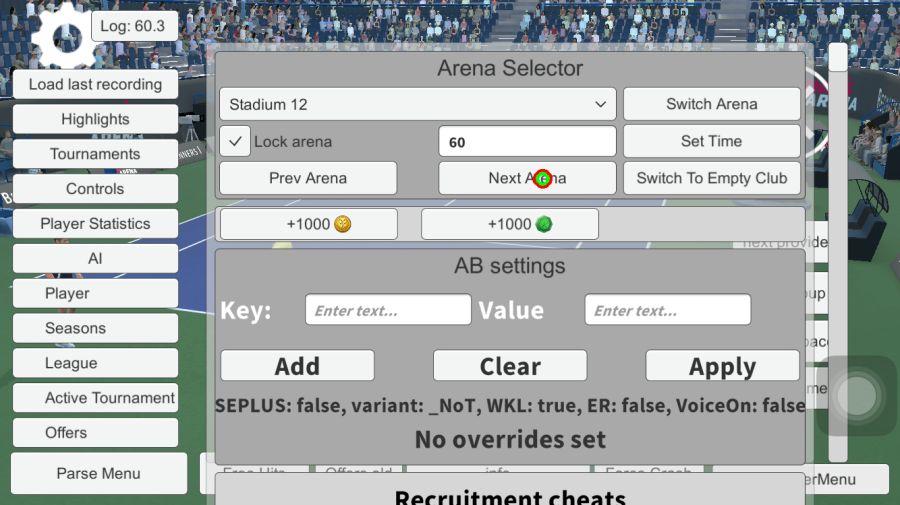This screenshot has width=900, height=505.
Task: Tap the virtual joystick control
Action: click(856, 396)
